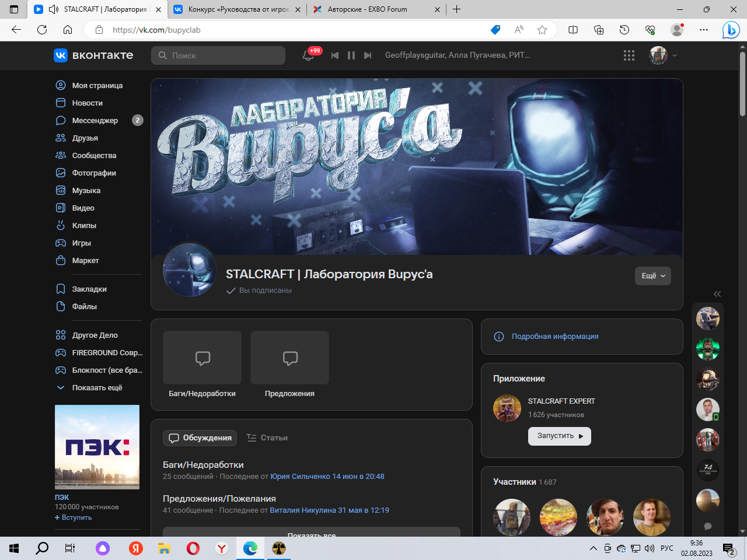Switch to Статьи tab

pos(267,438)
